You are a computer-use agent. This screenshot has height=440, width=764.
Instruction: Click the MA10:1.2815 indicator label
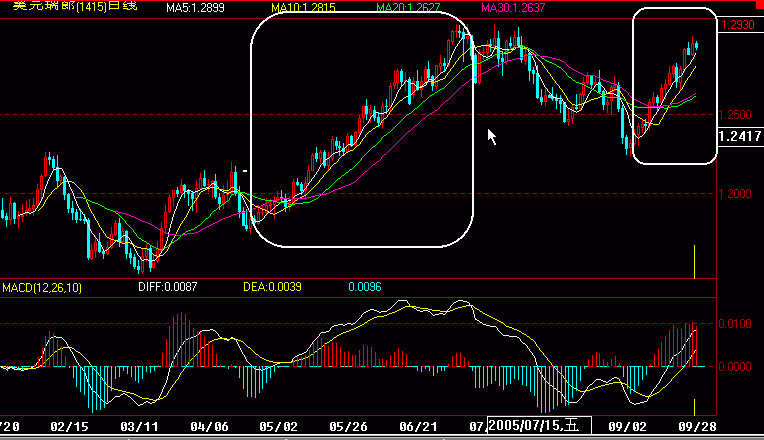[x=303, y=8]
